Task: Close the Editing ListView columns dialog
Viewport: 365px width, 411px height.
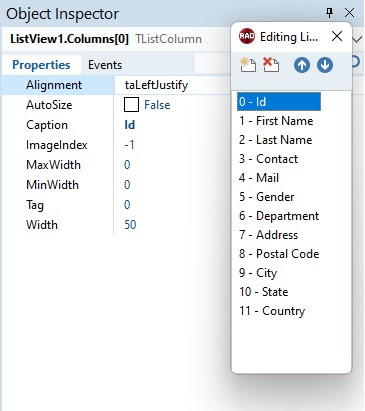Action: [337, 36]
